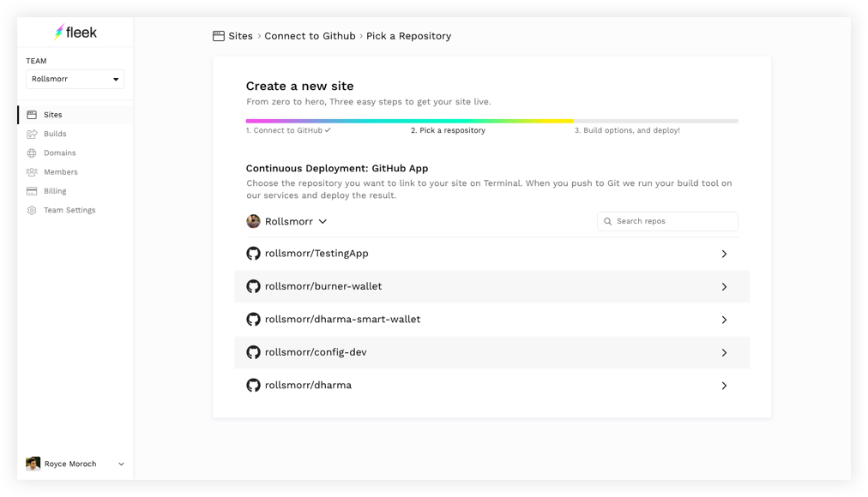
Task: Click the Team Settings gear icon
Action: pyautogui.click(x=32, y=210)
